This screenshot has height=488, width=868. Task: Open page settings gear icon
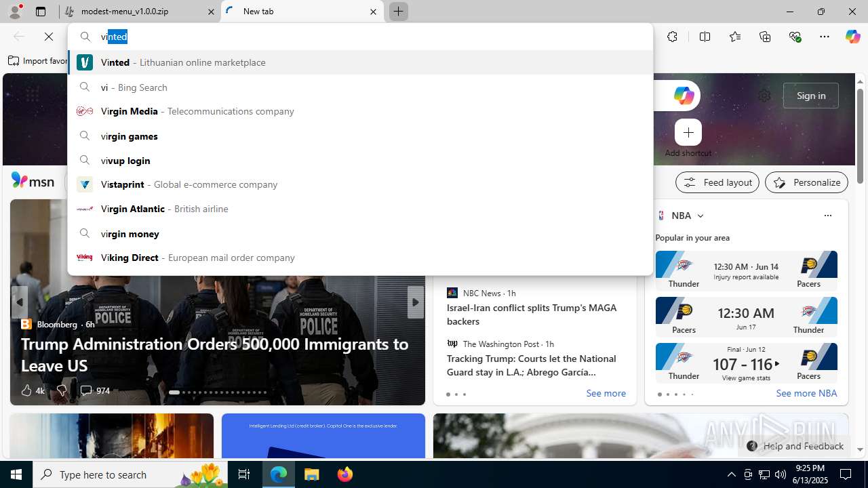click(x=764, y=96)
